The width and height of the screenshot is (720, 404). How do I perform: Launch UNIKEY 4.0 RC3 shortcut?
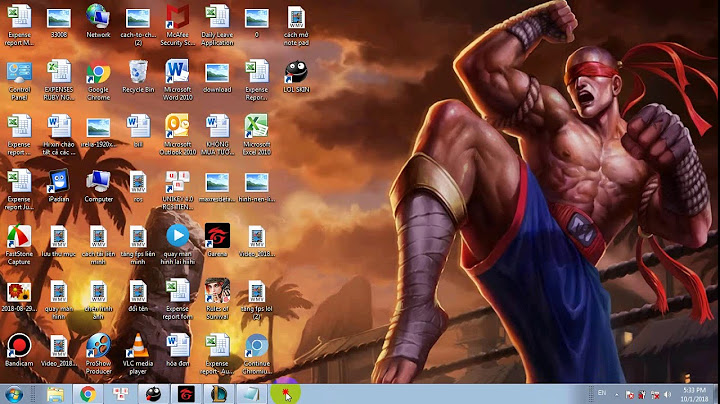click(x=178, y=189)
